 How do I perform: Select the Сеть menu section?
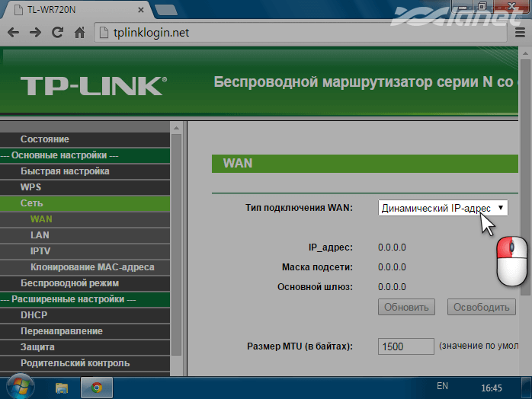click(x=85, y=203)
